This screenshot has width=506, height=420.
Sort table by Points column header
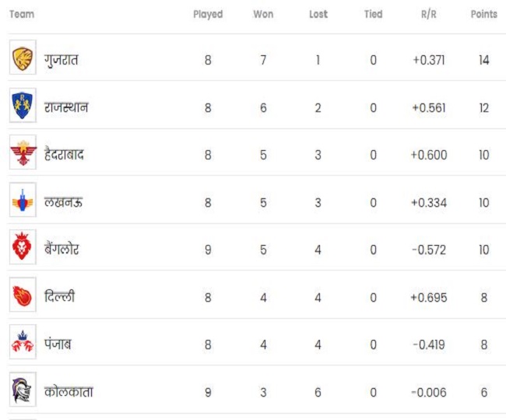click(483, 15)
